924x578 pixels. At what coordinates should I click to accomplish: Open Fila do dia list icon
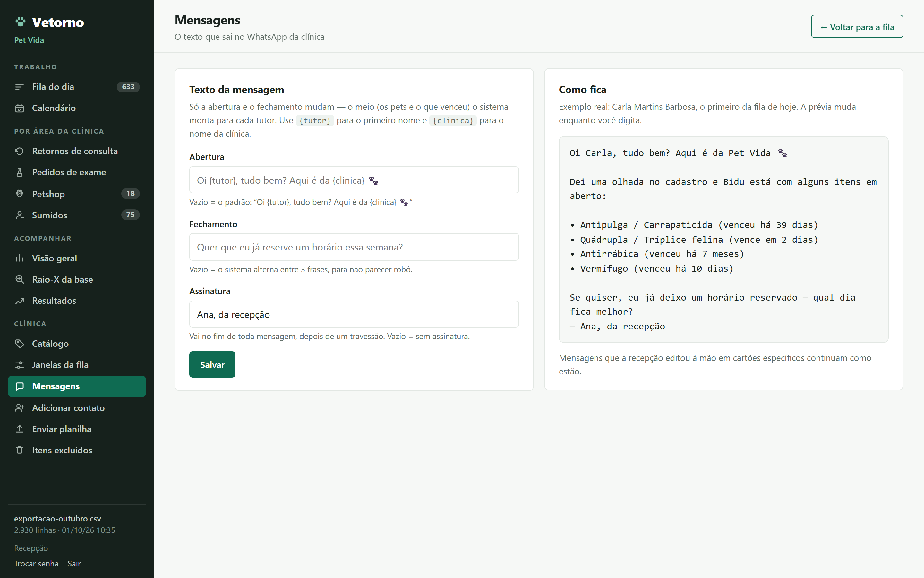[x=20, y=87]
